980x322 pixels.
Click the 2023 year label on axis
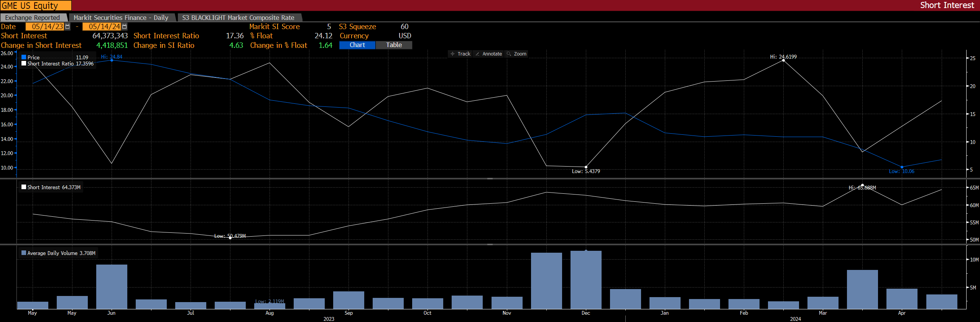(329, 319)
